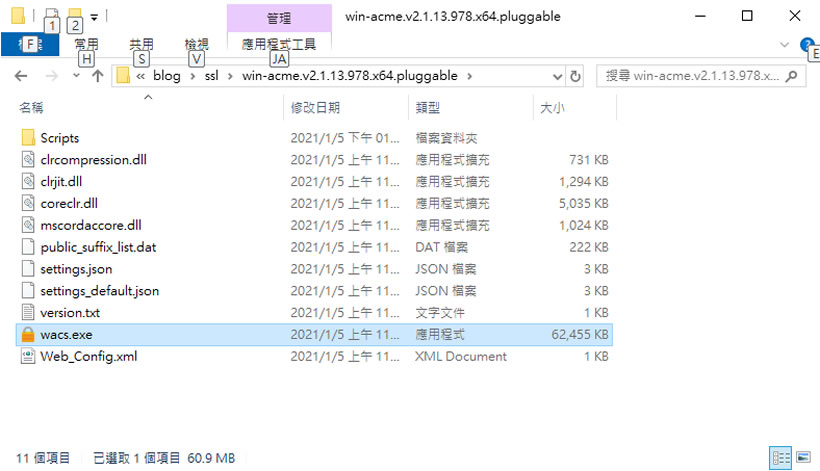Viewport: 820px width, 471px height.
Task: Switch to details view layout
Action: click(780, 458)
